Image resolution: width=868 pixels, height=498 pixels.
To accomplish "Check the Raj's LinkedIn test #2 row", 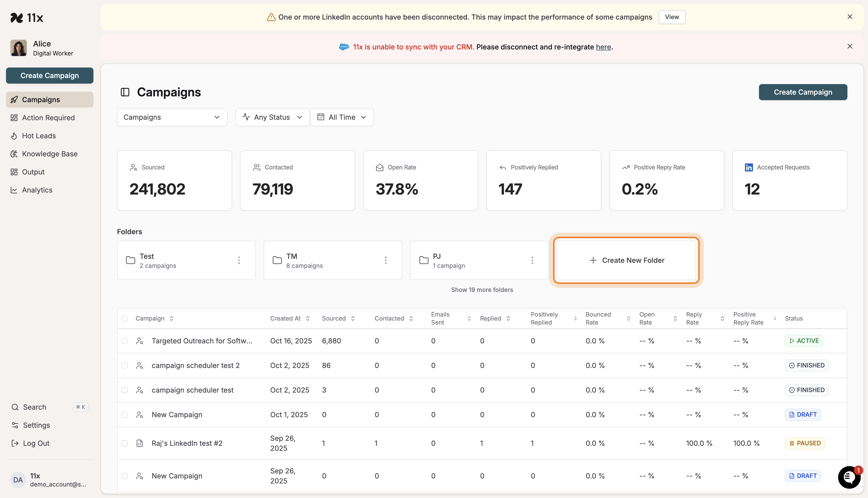I will coord(125,443).
